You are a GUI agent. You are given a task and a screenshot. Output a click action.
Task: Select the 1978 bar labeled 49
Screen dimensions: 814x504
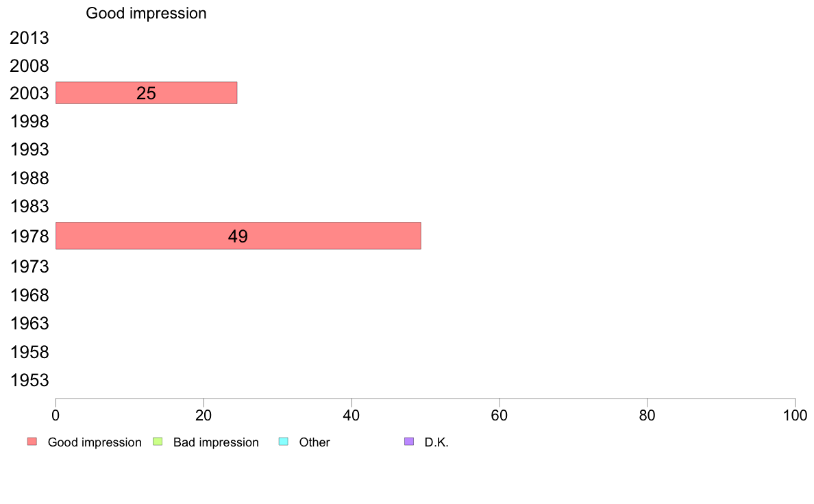(x=238, y=236)
